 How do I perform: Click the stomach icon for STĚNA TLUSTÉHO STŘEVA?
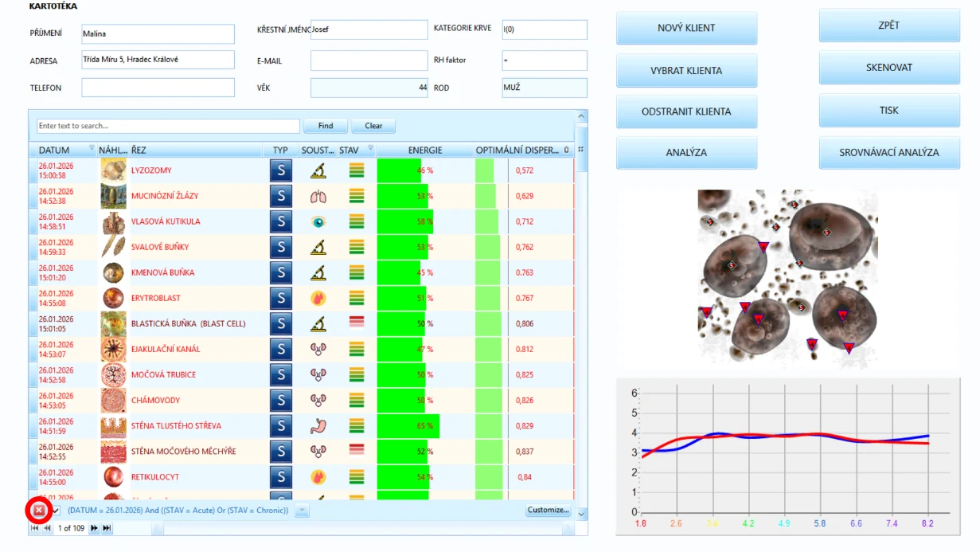(318, 426)
